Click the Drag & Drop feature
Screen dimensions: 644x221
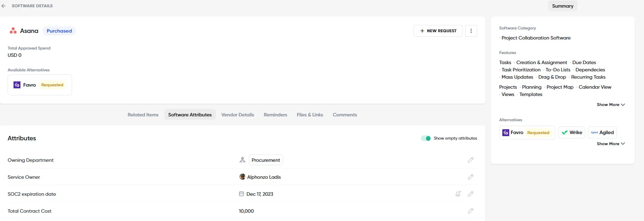click(x=552, y=77)
